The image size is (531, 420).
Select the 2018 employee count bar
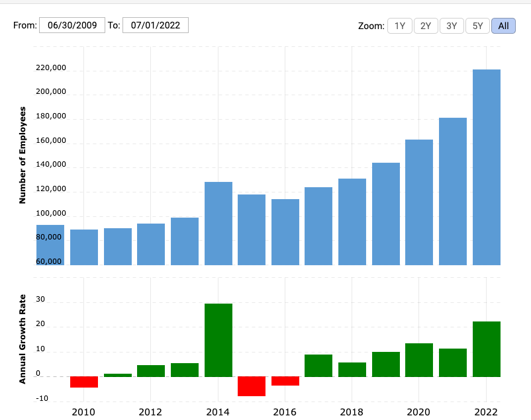[352, 222]
